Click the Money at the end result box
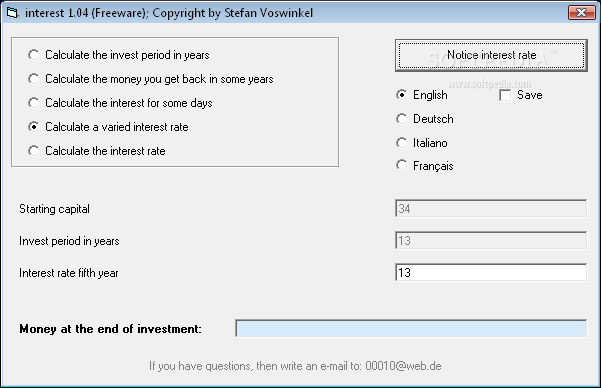 411,329
